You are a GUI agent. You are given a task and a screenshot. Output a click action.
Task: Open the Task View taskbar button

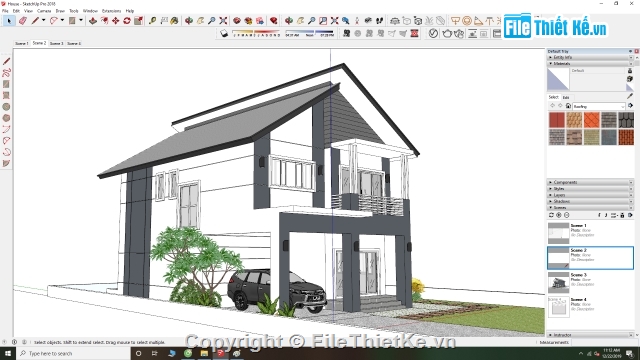[x=154, y=353]
